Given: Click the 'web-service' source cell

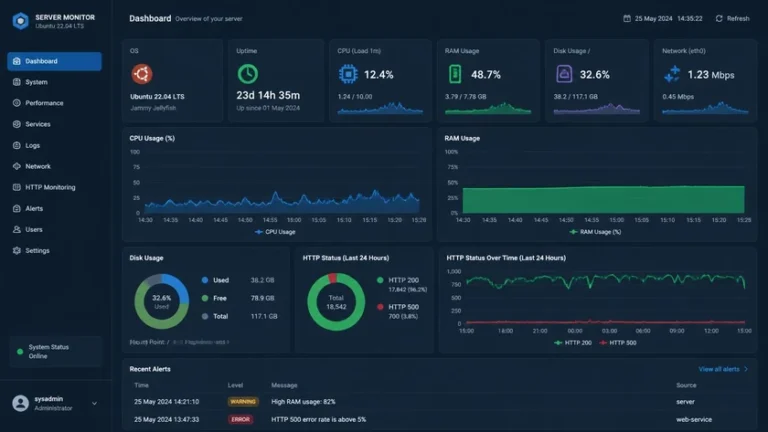Looking at the screenshot, I should 694,420.
